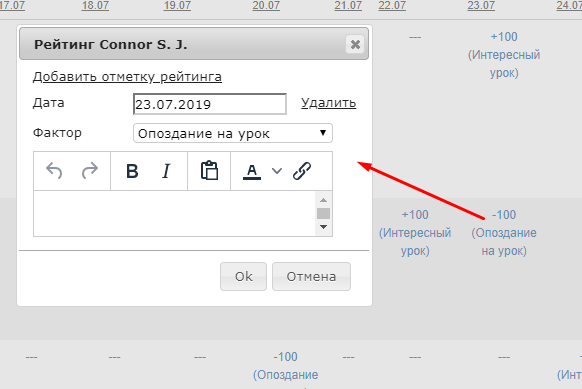Click the +100 (Интересный урок) mark in the top row
The width and height of the screenshot is (582, 389).
pyautogui.click(x=504, y=55)
